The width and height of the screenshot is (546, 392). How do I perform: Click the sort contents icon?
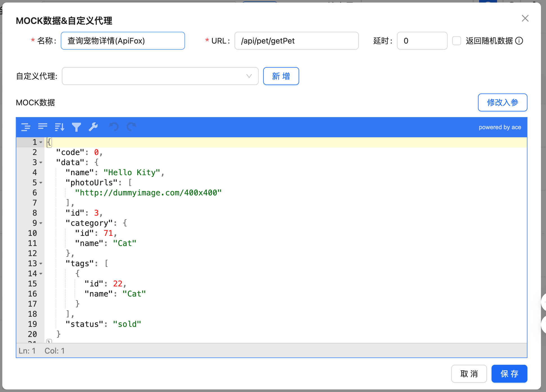click(x=60, y=127)
